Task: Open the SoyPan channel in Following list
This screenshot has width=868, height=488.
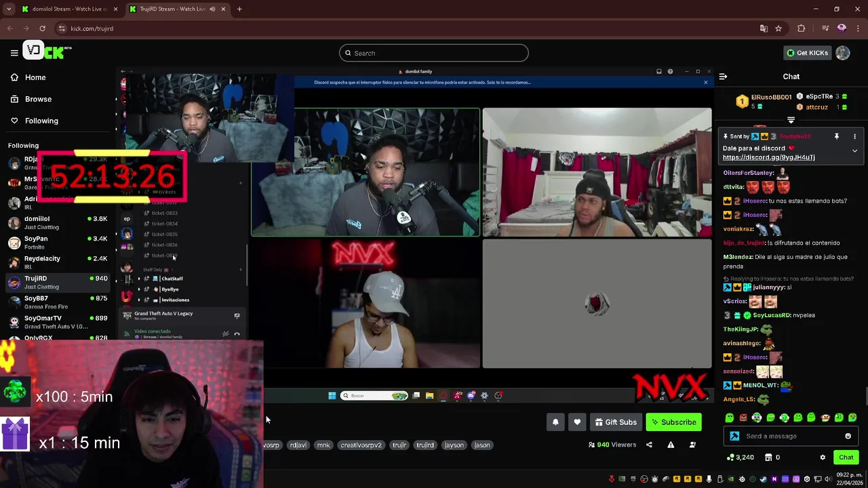Action: tap(58, 242)
